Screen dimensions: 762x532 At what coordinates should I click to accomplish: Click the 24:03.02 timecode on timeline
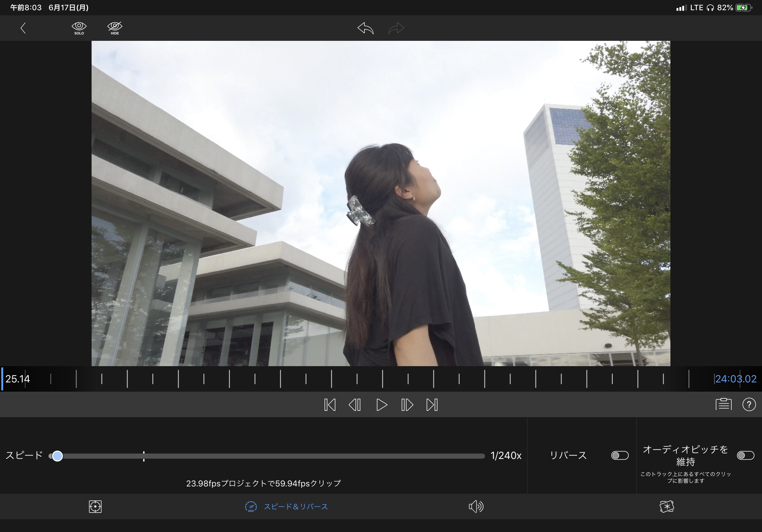[x=736, y=379]
